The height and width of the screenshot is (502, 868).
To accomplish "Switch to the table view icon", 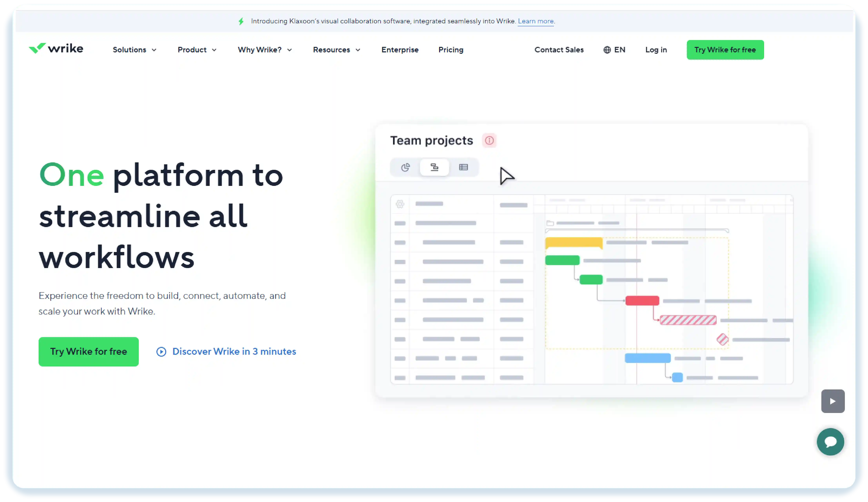I will [x=464, y=167].
